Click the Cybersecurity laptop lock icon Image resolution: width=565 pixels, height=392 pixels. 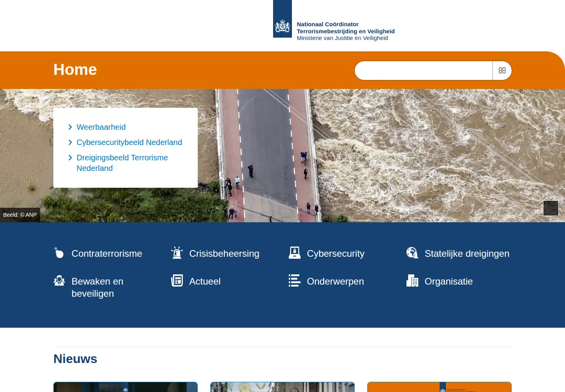tap(295, 253)
